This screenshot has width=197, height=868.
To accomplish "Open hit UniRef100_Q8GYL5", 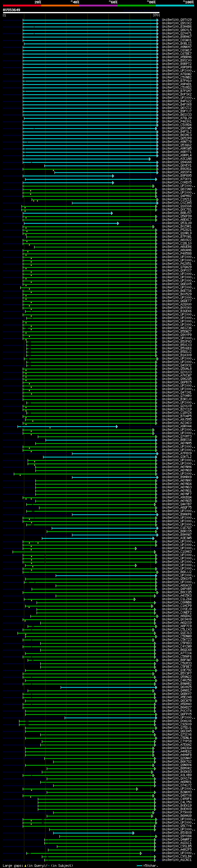I will point(177,30).
